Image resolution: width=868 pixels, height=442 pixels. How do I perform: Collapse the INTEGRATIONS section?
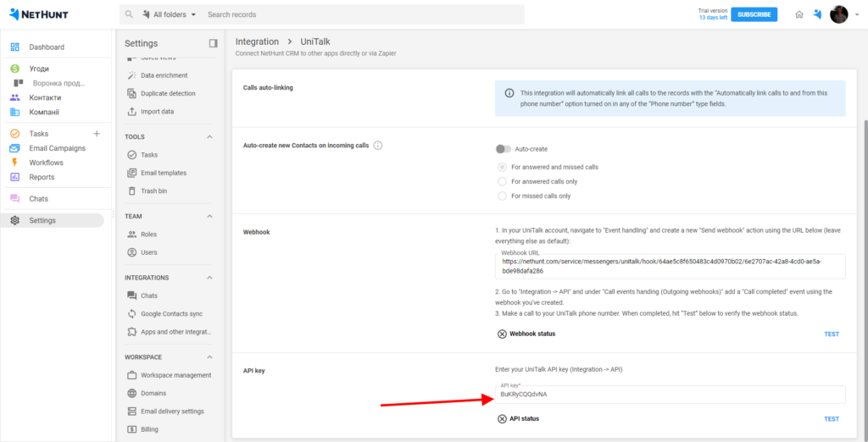coord(209,278)
